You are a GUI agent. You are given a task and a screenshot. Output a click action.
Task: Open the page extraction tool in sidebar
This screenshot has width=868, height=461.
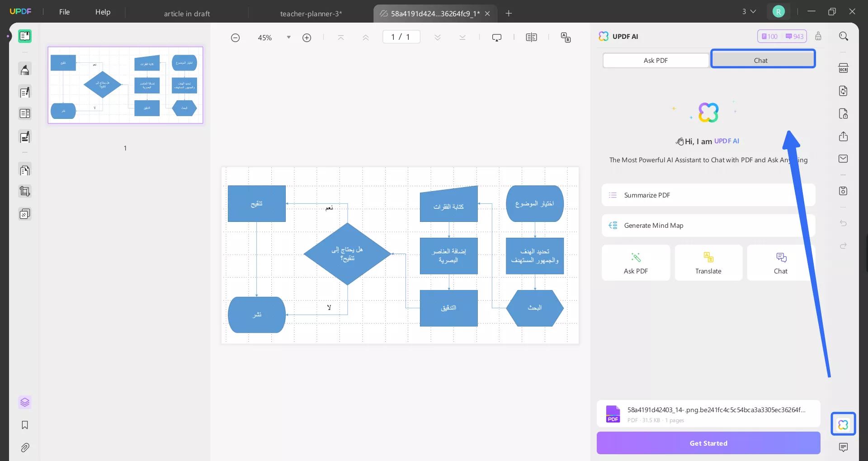pos(25,170)
